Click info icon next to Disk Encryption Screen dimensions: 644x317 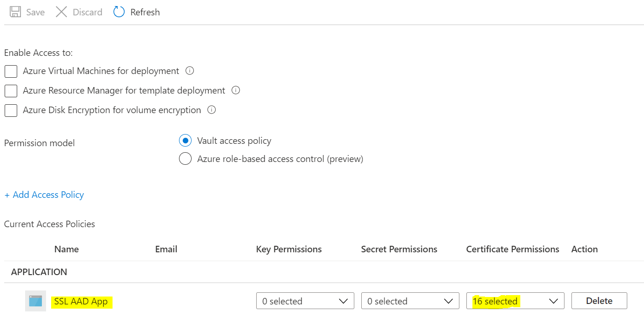pyautogui.click(x=212, y=110)
